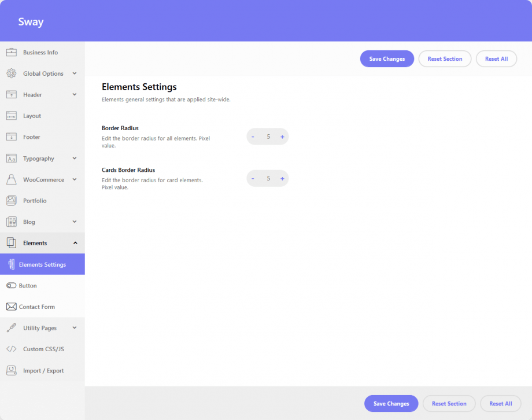Select the Portfolio icon
Screen dimensions: 532x420
12,200
